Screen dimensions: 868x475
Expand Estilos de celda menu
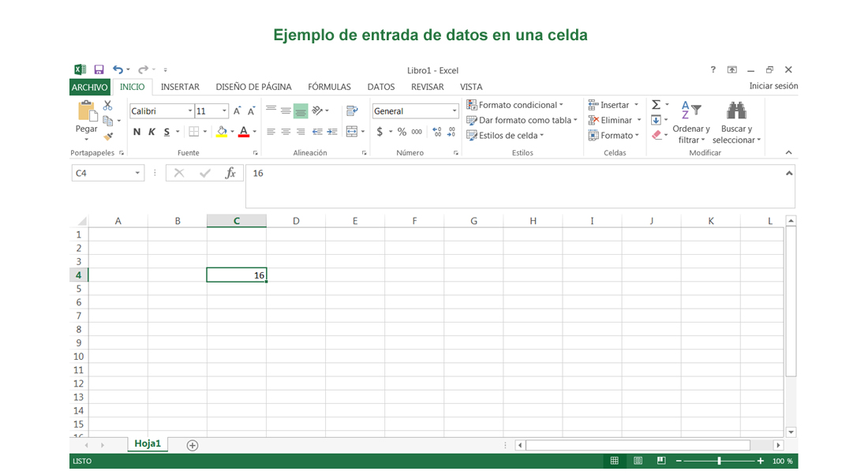pos(505,135)
